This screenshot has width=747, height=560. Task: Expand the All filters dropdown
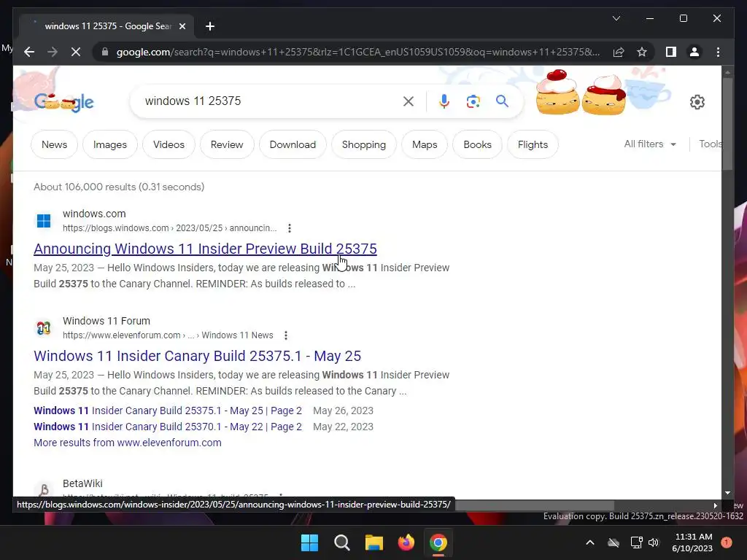[x=650, y=144]
